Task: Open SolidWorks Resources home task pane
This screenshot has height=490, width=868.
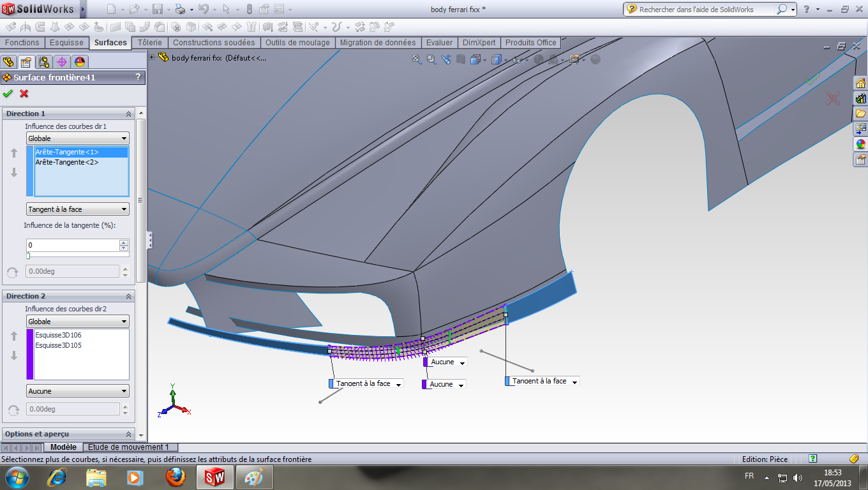Action: (860, 83)
